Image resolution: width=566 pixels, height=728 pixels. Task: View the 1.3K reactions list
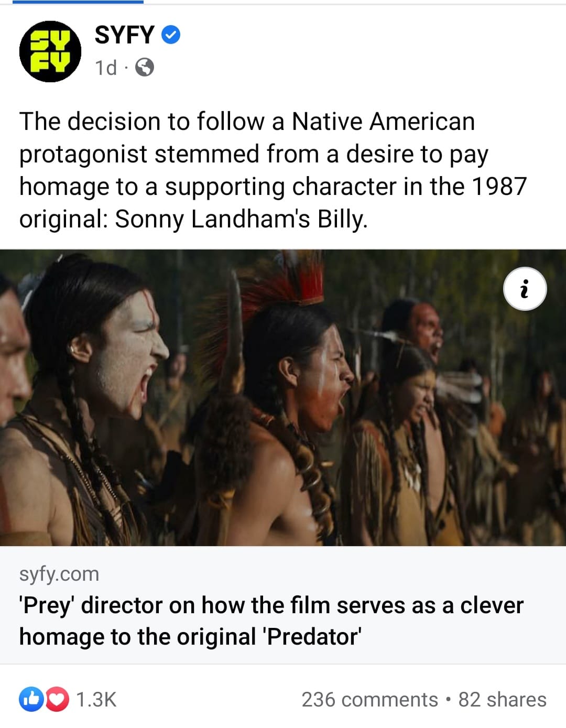point(96,699)
